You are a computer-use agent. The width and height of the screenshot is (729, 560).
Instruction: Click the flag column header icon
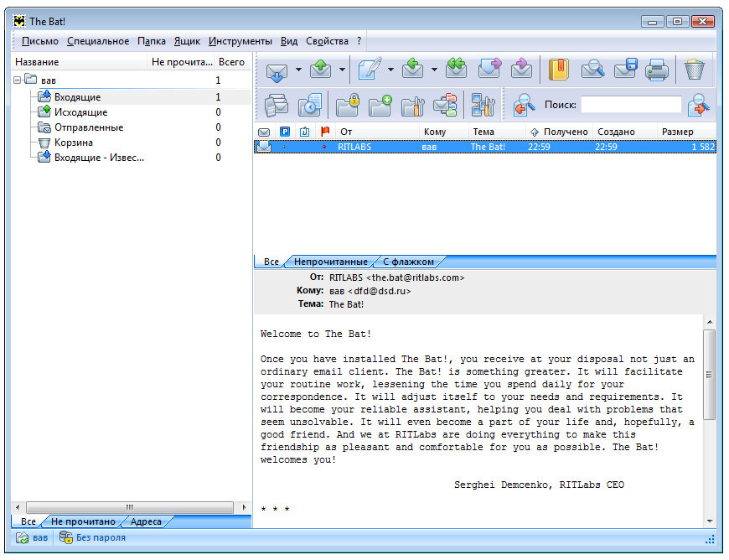(x=325, y=132)
